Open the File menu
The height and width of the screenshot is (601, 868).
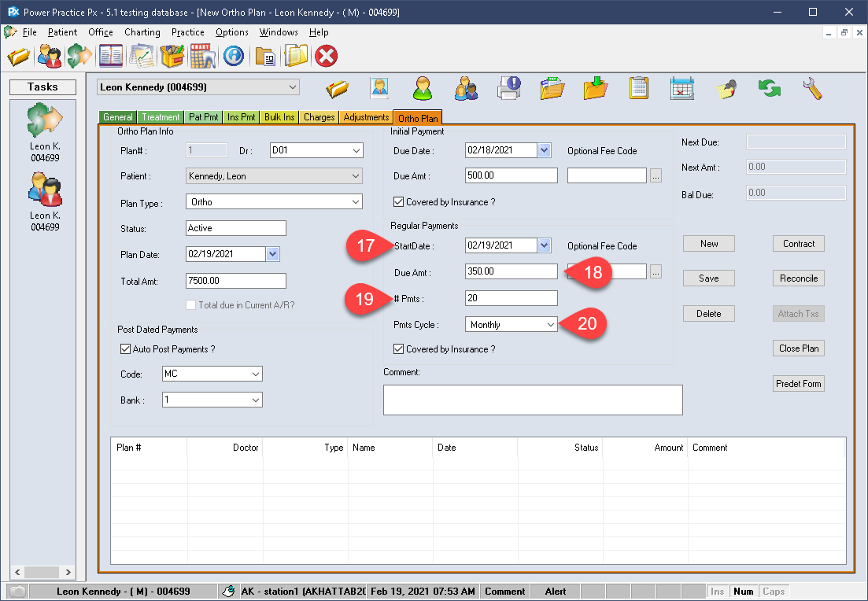[29, 32]
